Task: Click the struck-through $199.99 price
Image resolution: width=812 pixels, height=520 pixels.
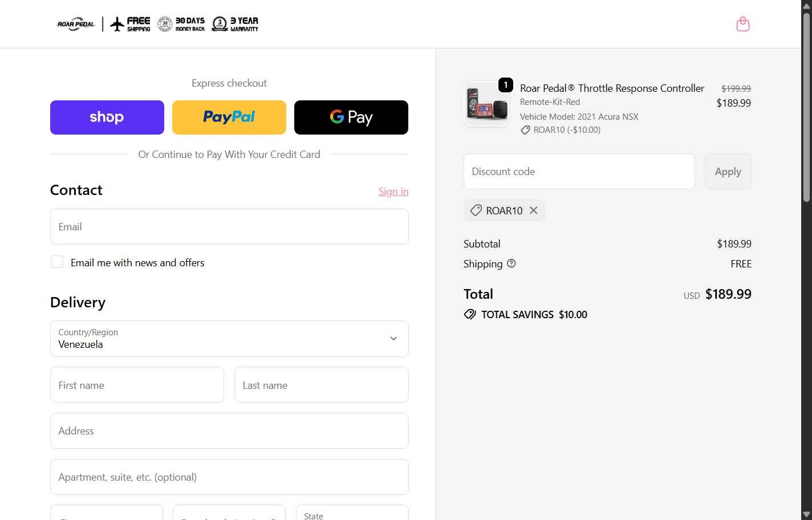Action: pyautogui.click(x=736, y=88)
